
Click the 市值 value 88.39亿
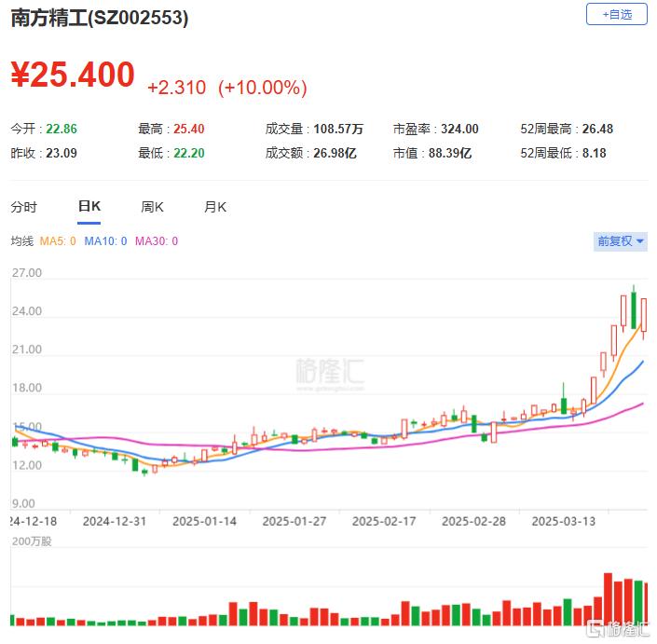pos(450,153)
